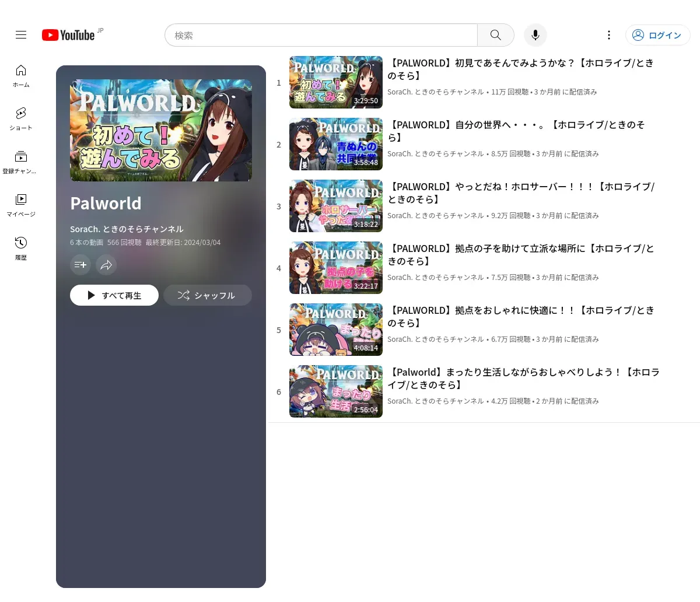Click the Palworld playlist title text
Screen dimensions: 700x602
pyautogui.click(x=106, y=203)
